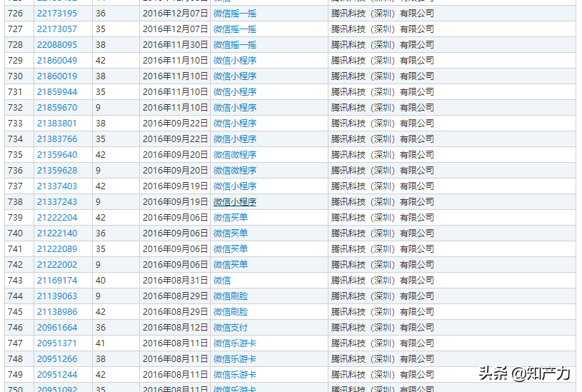Click trademark 微信小程序 in row 729
Viewport: 582px width, 392px height.
click(x=234, y=61)
